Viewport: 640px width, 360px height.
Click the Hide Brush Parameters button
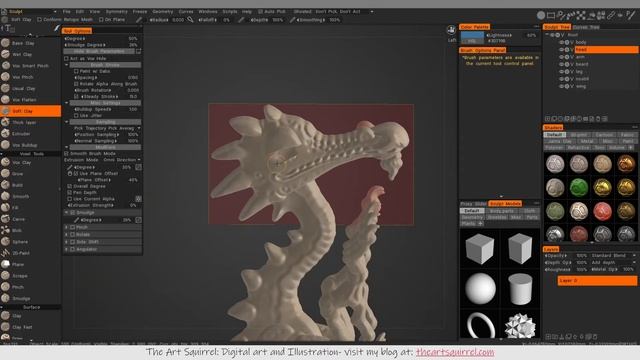tap(99, 51)
